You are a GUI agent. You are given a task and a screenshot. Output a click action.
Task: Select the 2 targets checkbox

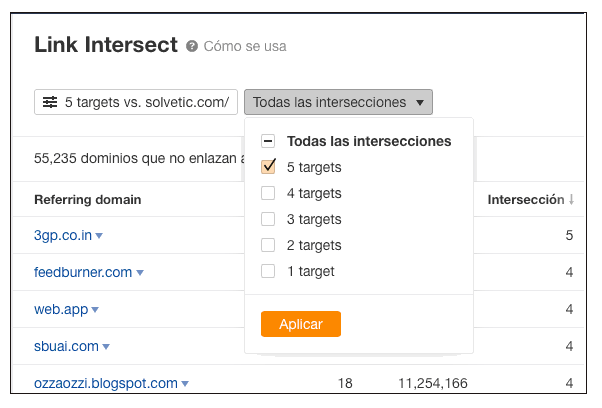[x=268, y=245]
